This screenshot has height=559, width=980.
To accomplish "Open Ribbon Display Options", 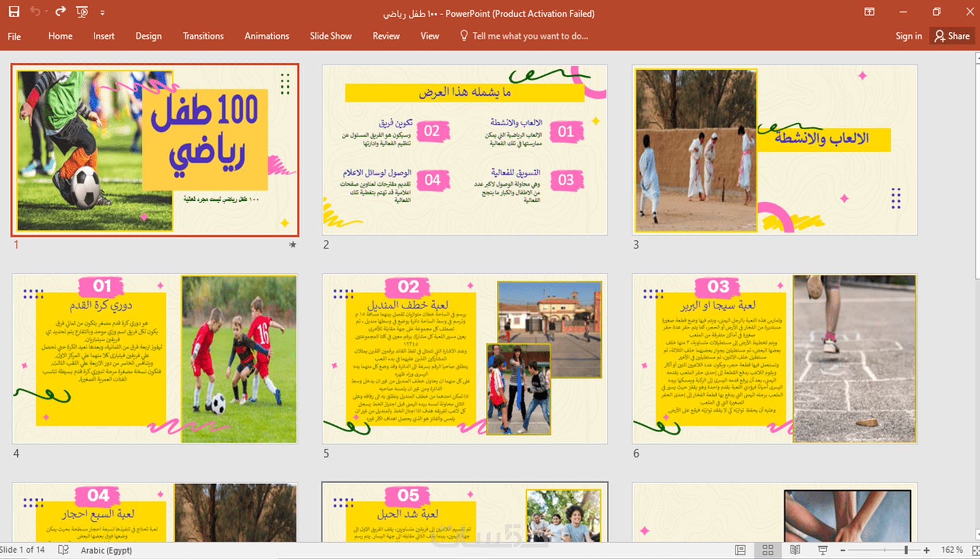I will pyautogui.click(x=869, y=12).
